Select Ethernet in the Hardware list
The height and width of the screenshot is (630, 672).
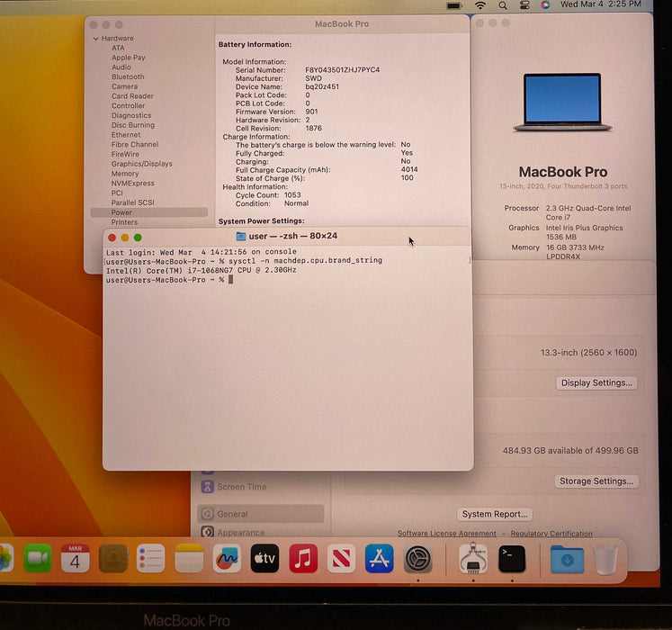coord(126,135)
